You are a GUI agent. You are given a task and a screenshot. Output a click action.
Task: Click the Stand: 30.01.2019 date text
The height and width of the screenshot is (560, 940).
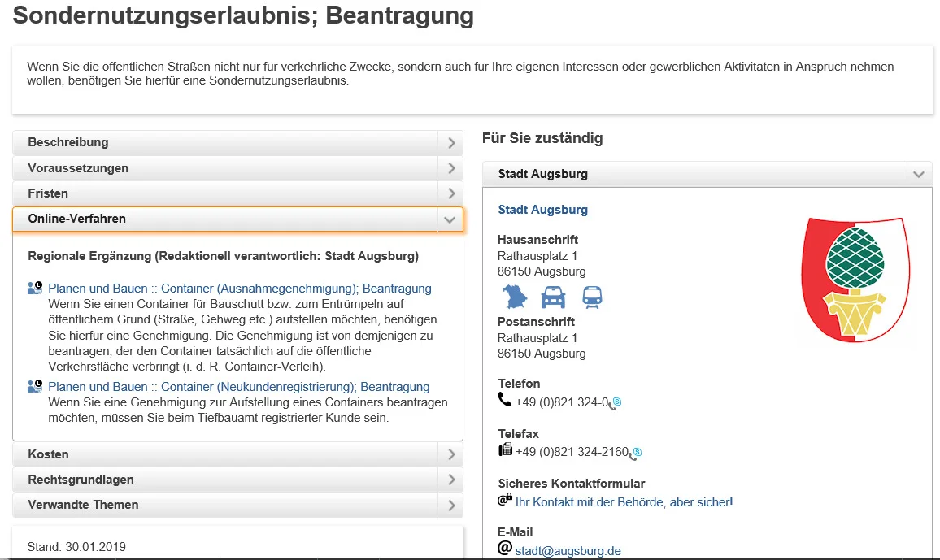click(76, 547)
